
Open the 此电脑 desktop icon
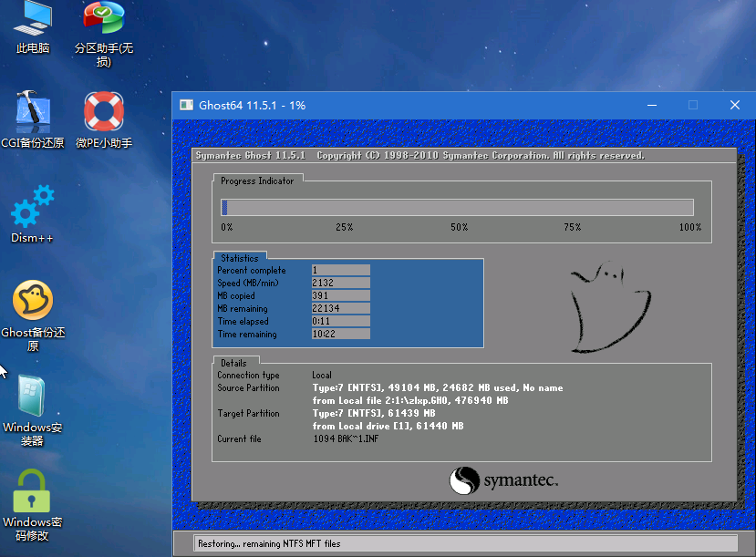[33, 27]
